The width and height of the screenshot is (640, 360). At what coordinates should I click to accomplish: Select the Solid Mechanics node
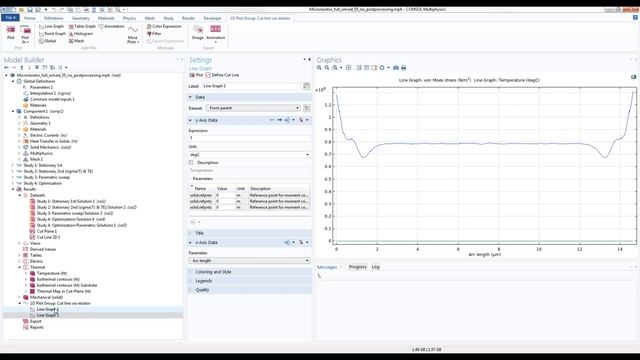[51, 147]
